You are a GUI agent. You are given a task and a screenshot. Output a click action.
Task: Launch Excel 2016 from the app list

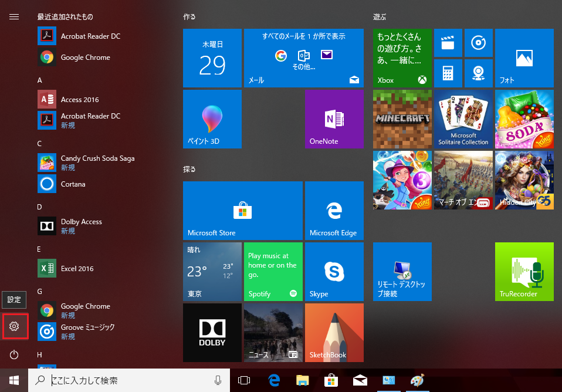point(66,268)
